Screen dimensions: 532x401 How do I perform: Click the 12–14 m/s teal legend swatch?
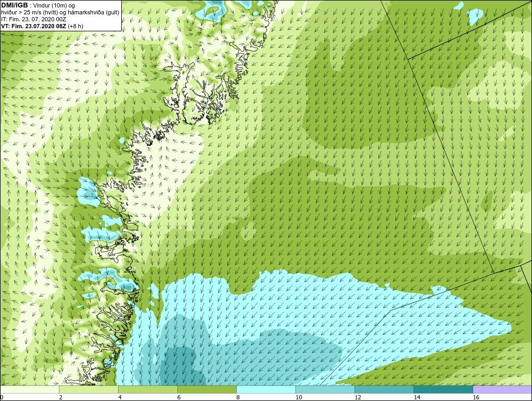pyautogui.click(x=384, y=389)
